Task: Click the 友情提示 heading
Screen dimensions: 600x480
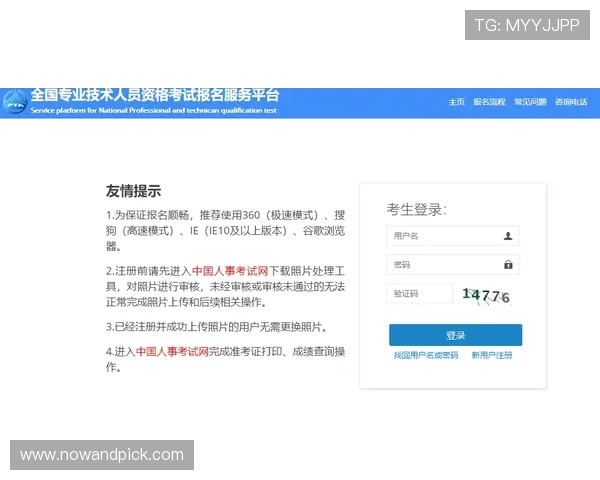Action: click(134, 191)
